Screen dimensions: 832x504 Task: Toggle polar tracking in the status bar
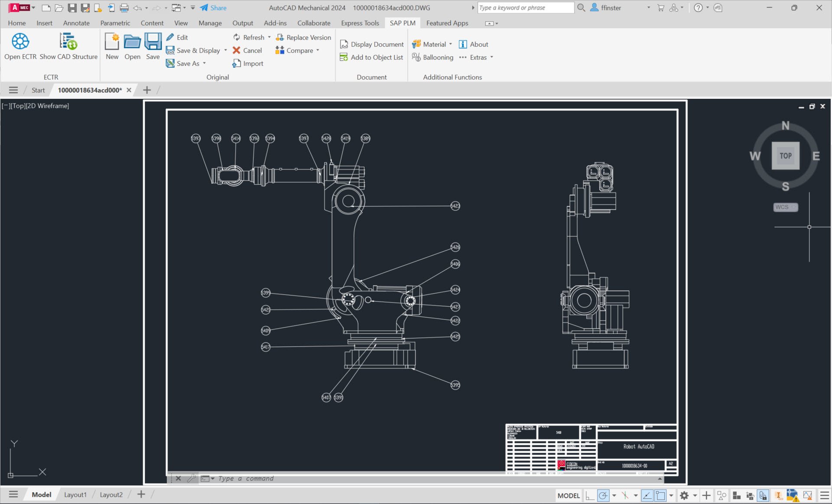pyautogui.click(x=603, y=495)
